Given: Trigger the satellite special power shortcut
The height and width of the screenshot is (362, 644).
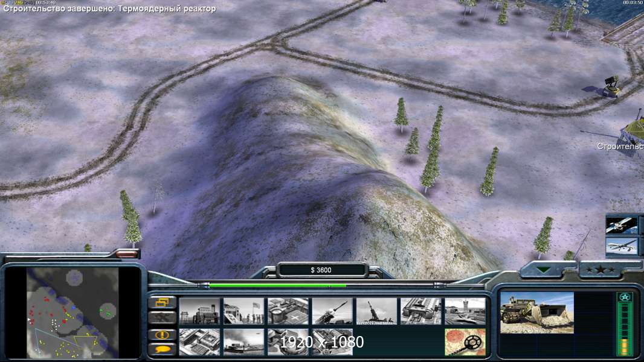Looking at the screenshot, I should coord(622,225).
